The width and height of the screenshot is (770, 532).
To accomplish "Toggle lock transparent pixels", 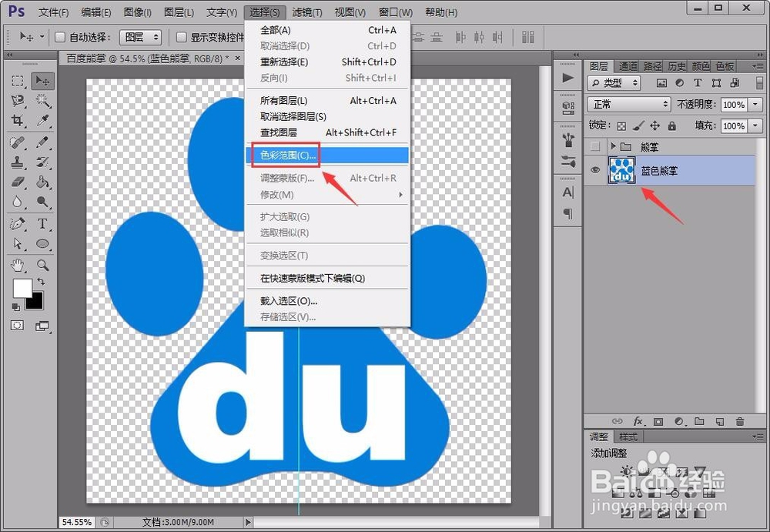I will [621, 126].
